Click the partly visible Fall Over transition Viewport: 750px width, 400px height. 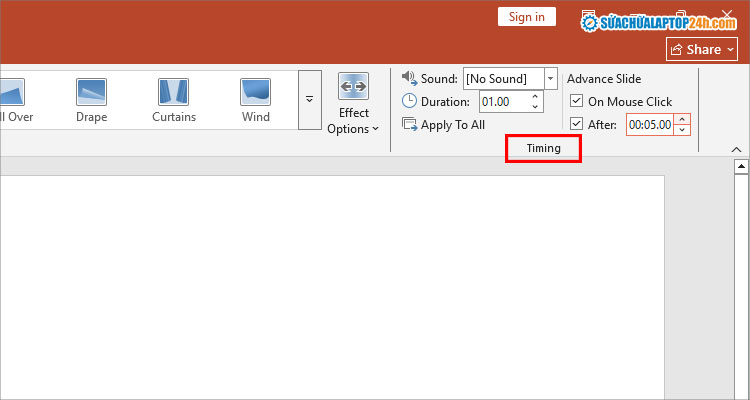click(x=14, y=100)
